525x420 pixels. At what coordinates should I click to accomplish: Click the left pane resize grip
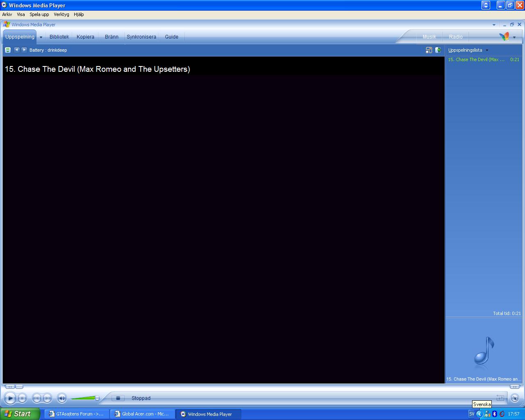[14, 386]
